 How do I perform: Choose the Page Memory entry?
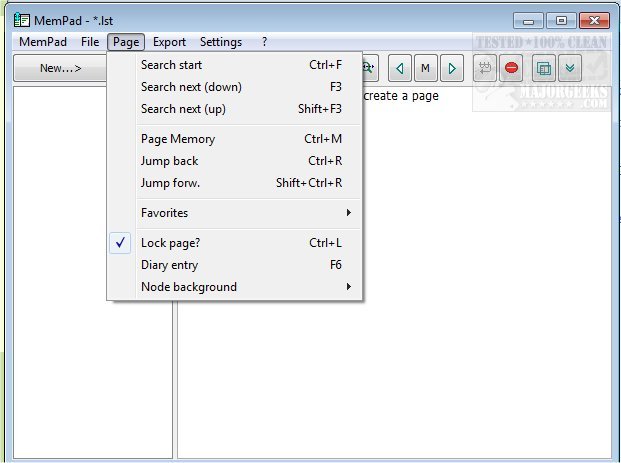(234, 139)
